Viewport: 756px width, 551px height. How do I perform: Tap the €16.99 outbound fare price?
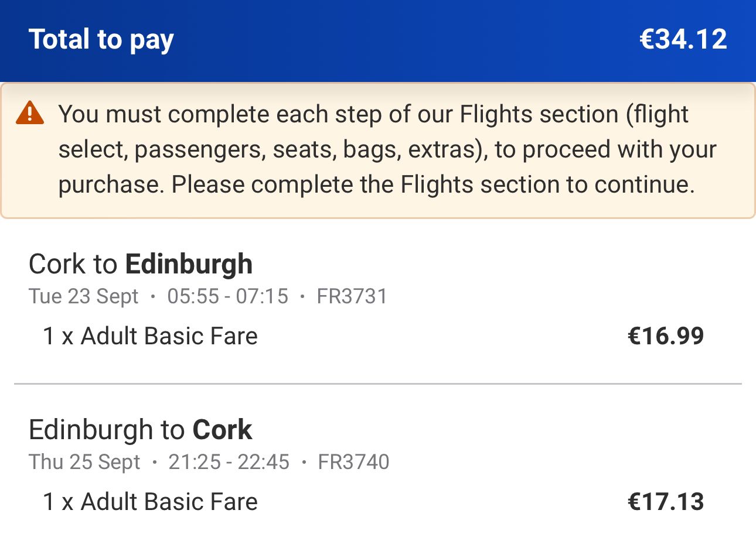pos(666,336)
